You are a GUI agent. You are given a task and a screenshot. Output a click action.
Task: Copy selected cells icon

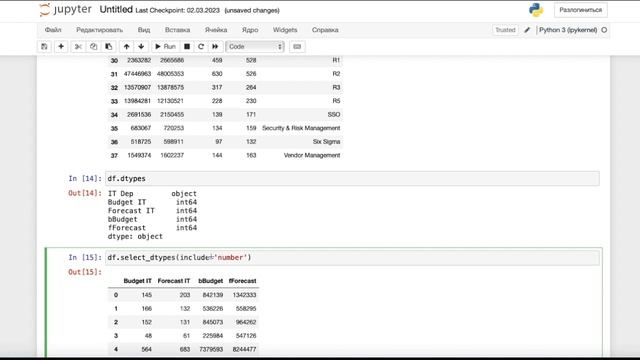(93, 47)
